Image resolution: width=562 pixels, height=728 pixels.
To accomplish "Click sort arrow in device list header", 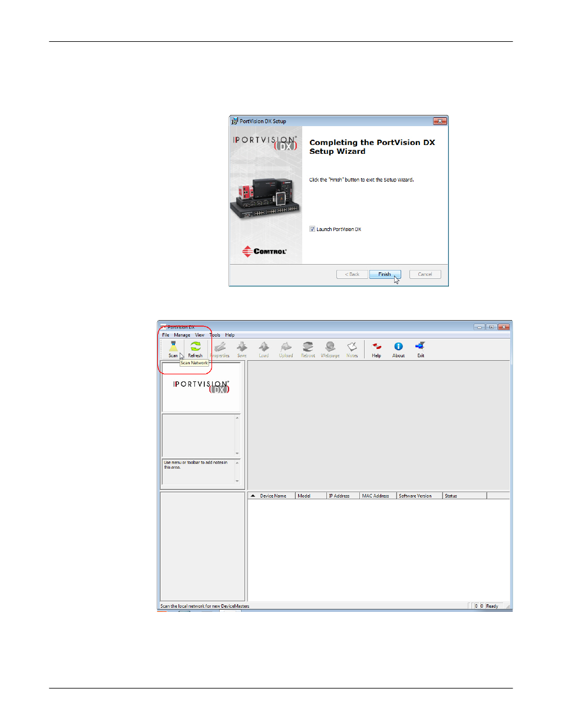I will point(253,496).
